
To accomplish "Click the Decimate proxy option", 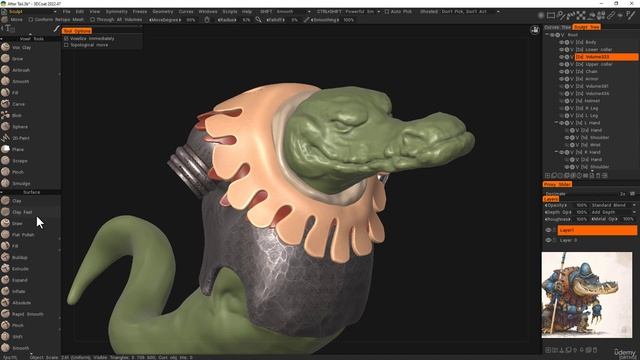I will pos(556,194).
